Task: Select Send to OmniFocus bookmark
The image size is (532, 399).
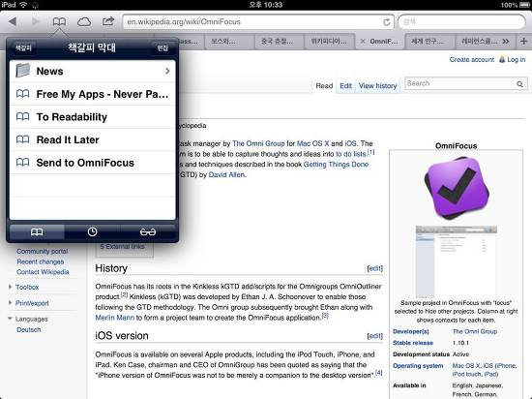Action: [x=93, y=163]
